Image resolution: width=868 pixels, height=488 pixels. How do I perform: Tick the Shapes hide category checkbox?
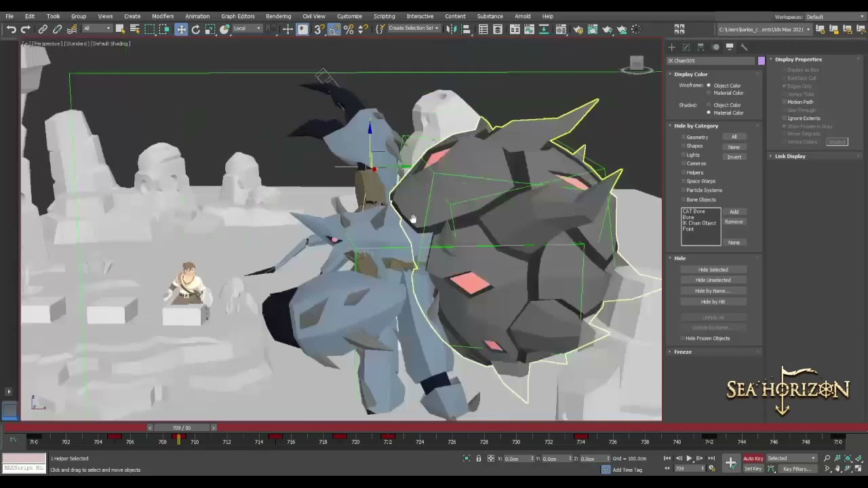pos(683,146)
